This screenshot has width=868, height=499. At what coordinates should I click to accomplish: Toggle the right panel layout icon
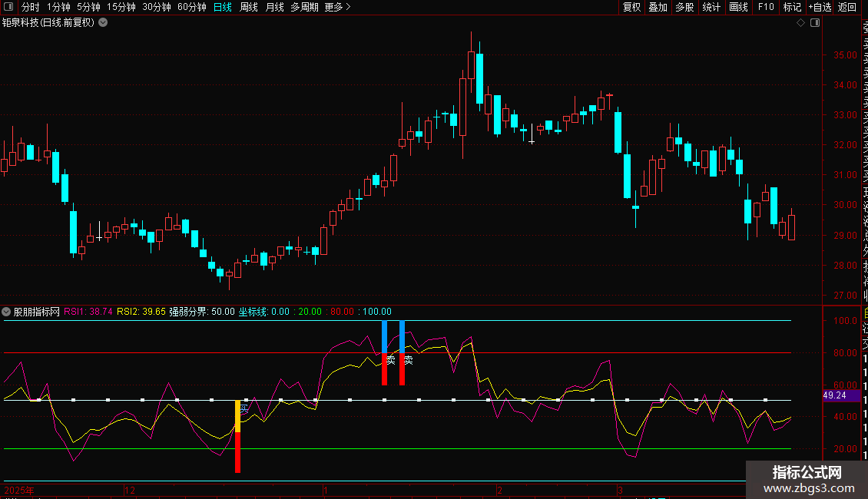point(815,23)
